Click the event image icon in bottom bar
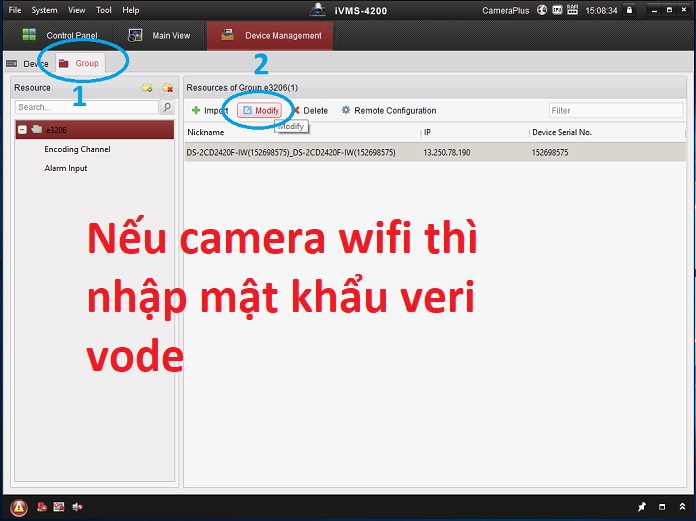 (x=59, y=507)
